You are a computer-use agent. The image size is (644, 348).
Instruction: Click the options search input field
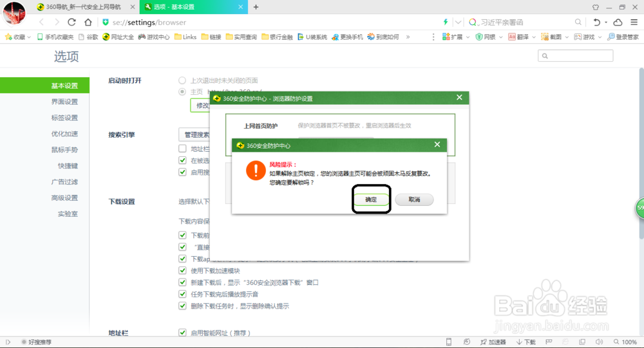pos(575,56)
